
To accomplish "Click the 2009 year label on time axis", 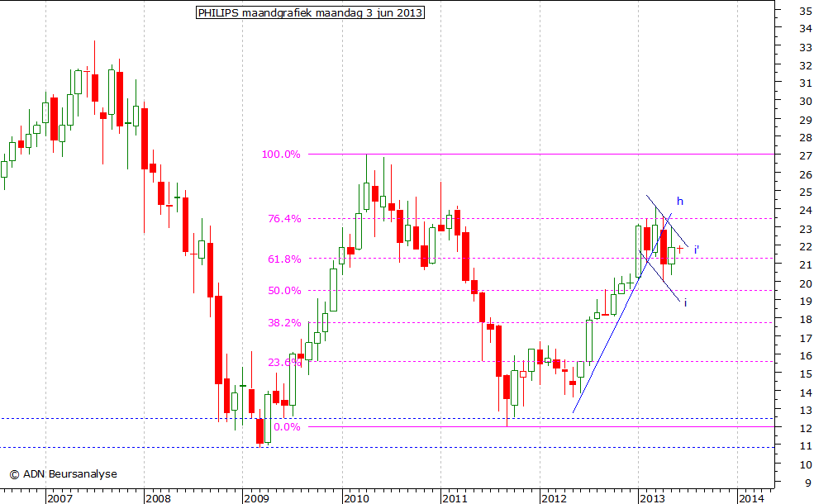I will [x=256, y=498].
